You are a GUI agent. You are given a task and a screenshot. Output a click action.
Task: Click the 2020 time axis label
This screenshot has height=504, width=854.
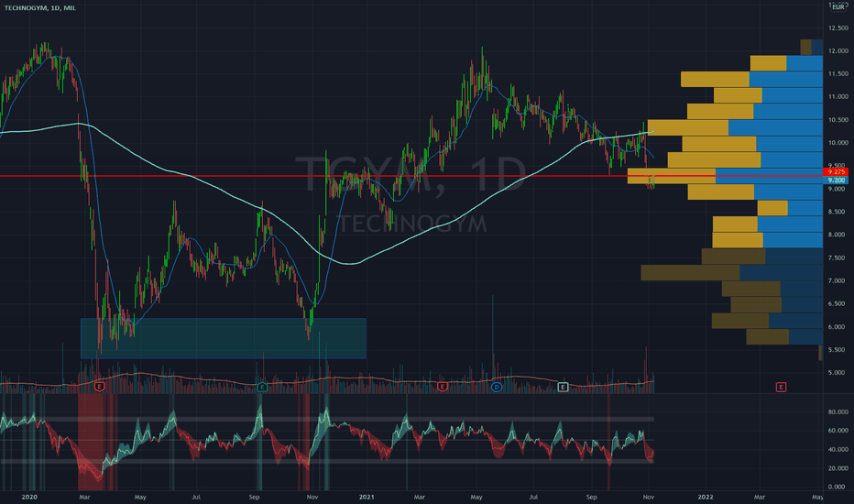(29, 497)
